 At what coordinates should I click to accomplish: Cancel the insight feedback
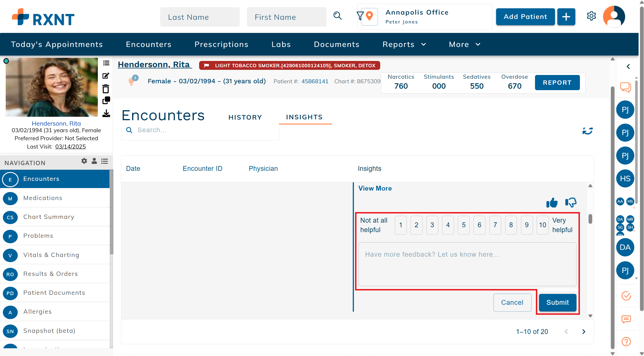click(512, 302)
